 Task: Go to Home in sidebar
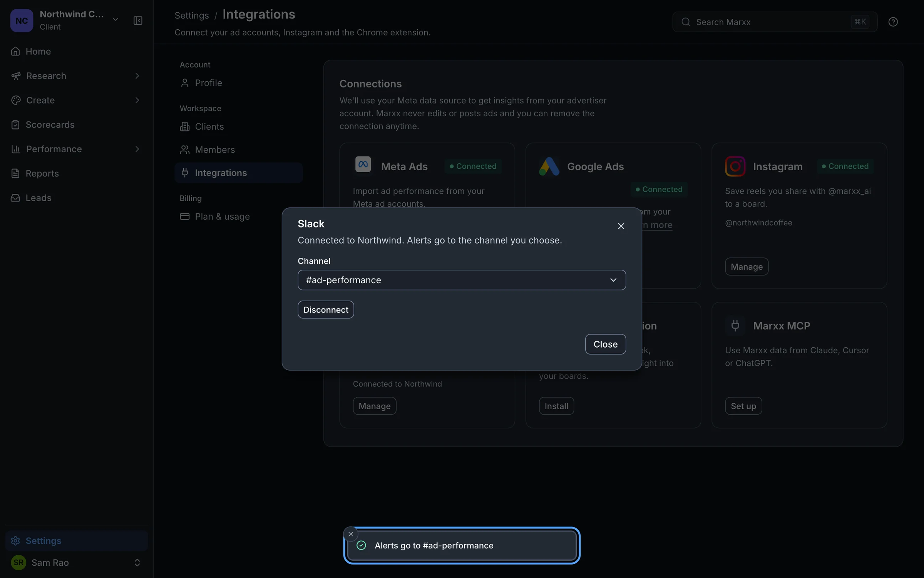(x=77, y=51)
